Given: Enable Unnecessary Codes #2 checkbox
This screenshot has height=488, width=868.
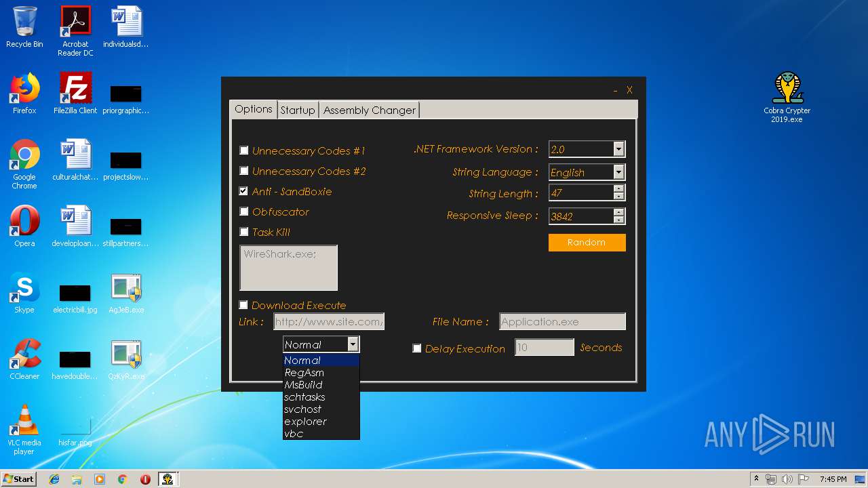Looking at the screenshot, I should pos(244,171).
